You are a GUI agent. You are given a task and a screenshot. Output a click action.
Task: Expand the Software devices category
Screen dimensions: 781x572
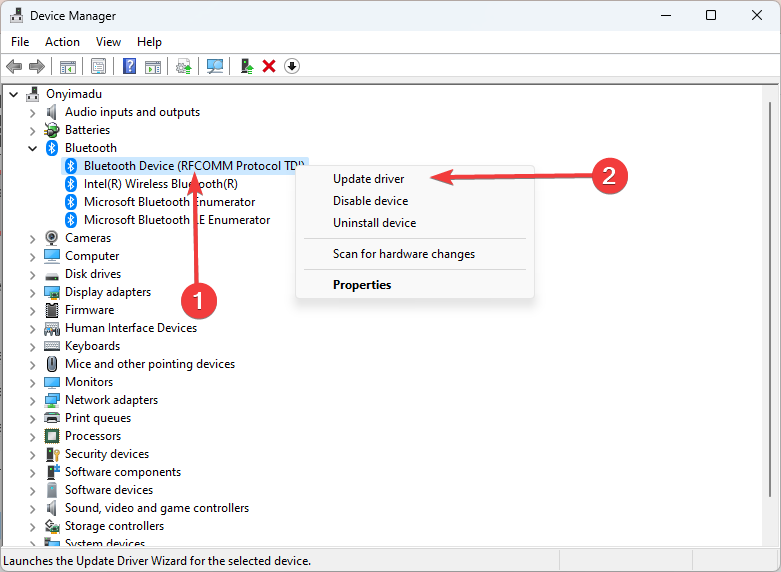[32, 491]
